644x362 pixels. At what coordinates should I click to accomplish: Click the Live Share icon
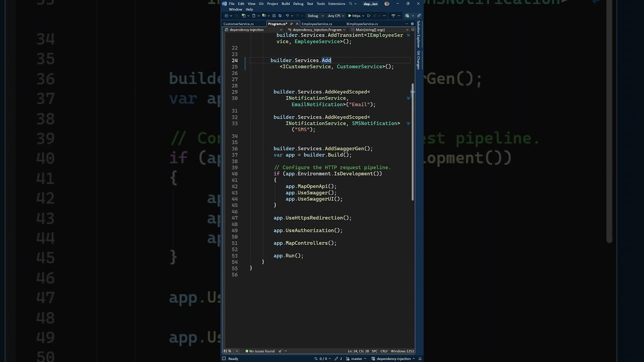(x=419, y=16)
